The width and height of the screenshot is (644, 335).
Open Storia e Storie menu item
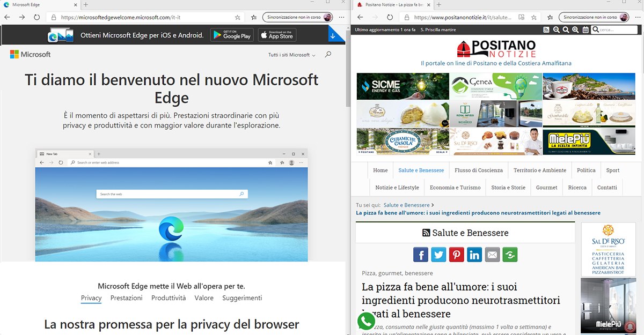[x=508, y=188]
